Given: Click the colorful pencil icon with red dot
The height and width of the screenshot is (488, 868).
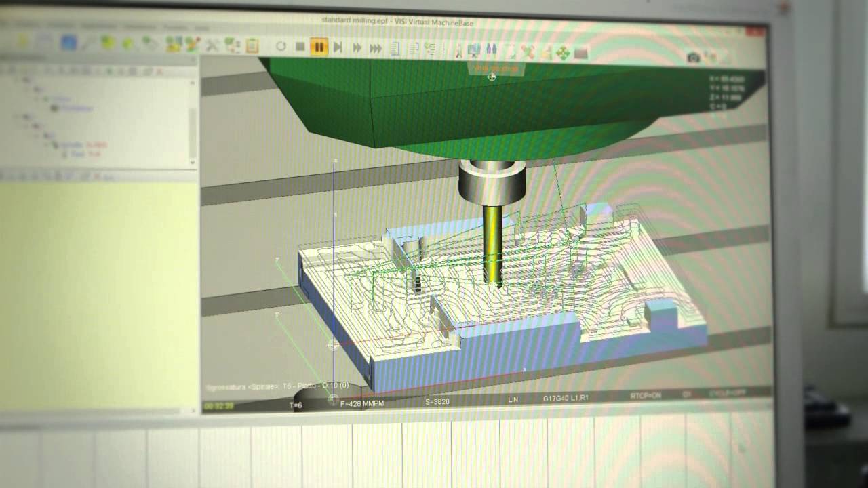Looking at the screenshot, I should pos(193,44).
